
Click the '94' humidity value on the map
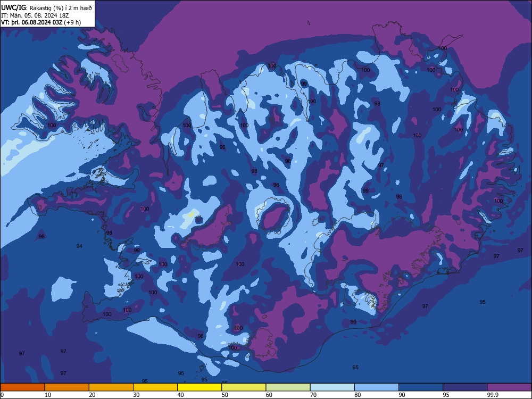tap(79, 246)
